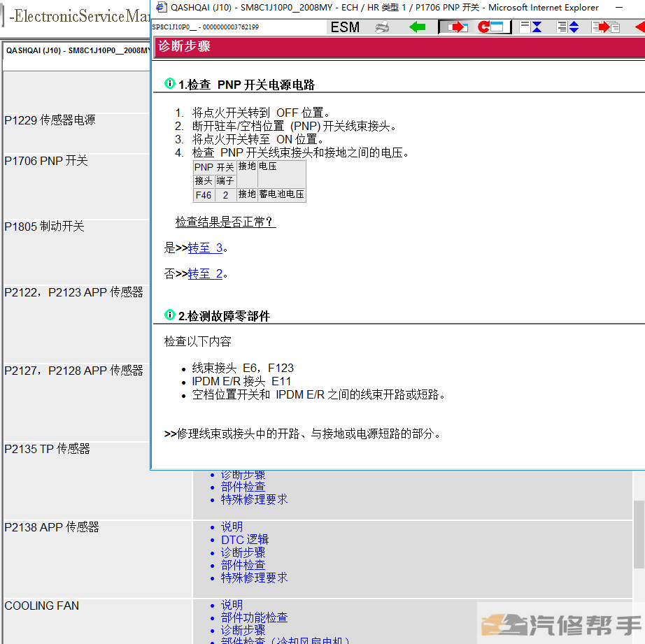Click the Internet Explorer page icon in title bar
The width and height of the screenshot is (645, 644).
tap(161, 7)
